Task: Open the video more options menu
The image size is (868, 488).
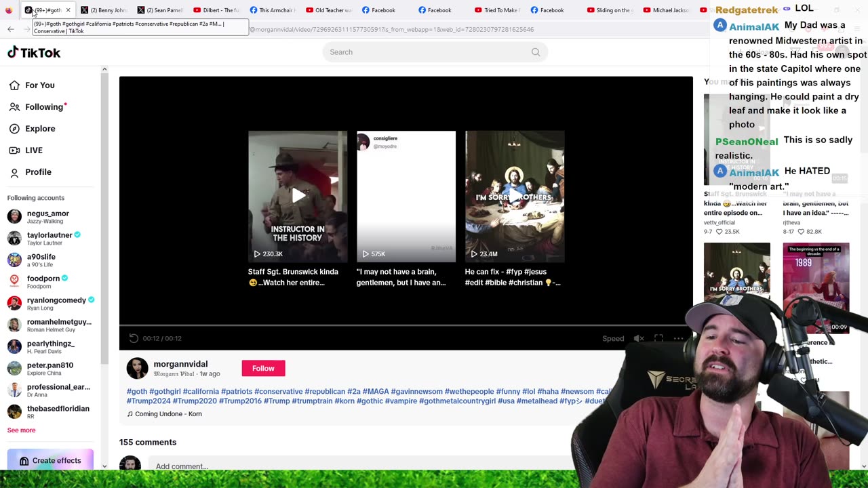Action: 678,338
